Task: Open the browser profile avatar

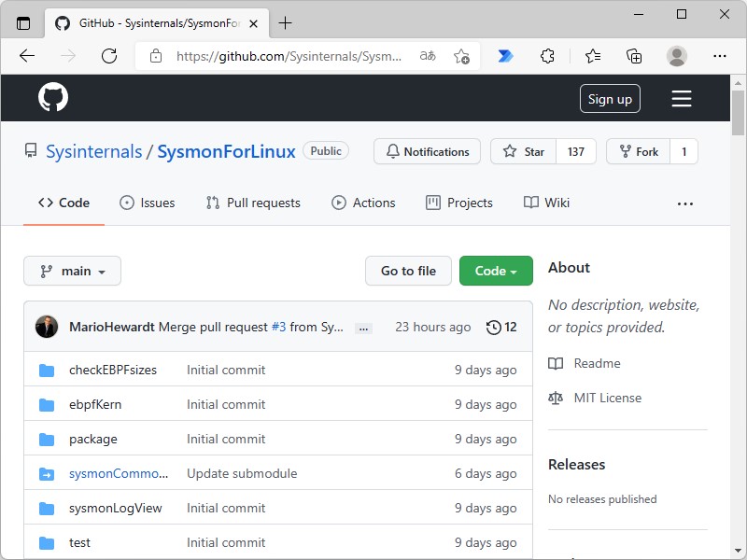Action: (x=676, y=56)
